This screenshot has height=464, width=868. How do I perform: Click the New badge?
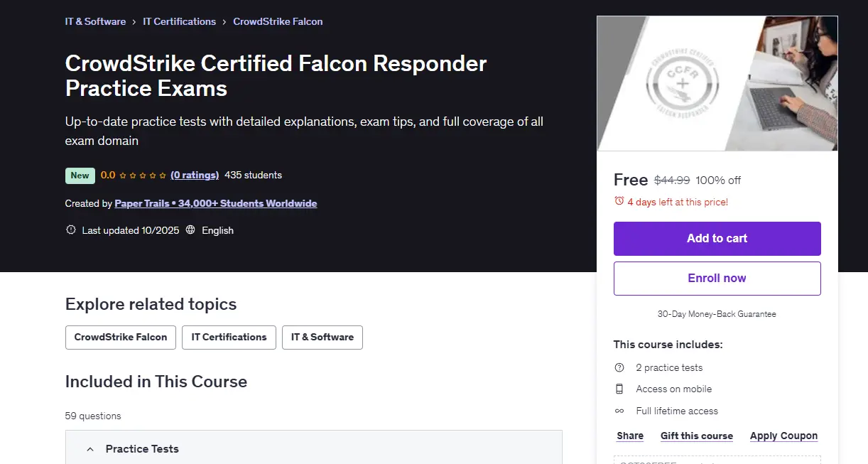(x=80, y=176)
